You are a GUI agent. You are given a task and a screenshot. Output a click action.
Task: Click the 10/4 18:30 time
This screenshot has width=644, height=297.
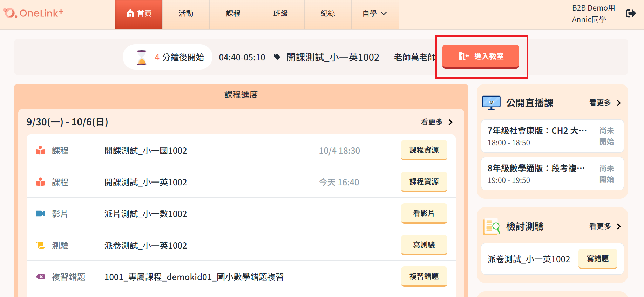coord(339,151)
